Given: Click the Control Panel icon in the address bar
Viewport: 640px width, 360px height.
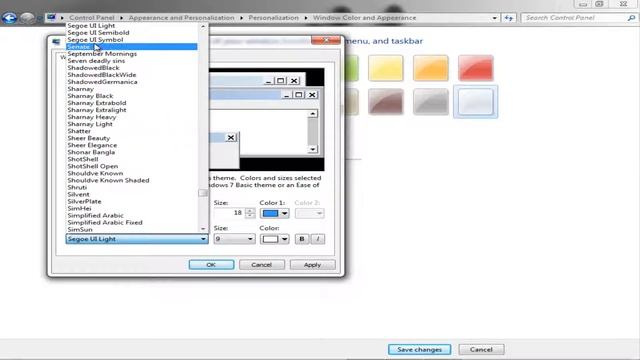Looking at the screenshot, I should [51, 18].
